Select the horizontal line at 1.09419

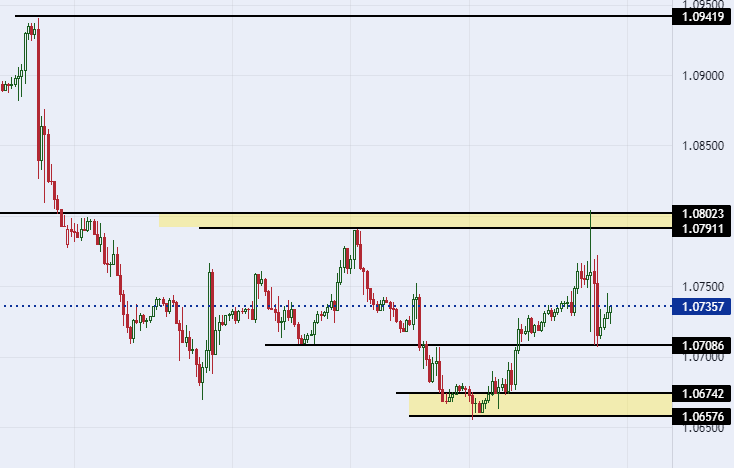pyautogui.click(x=343, y=16)
